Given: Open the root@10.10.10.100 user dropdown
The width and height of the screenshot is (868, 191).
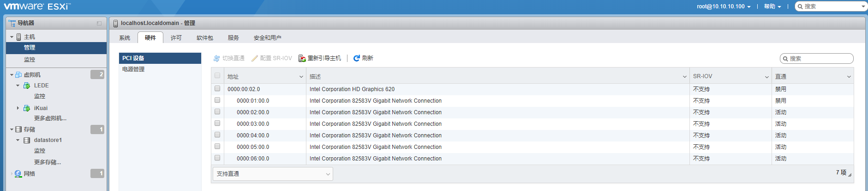Looking at the screenshot, I should pyautogui.click(x=724, y=6).
